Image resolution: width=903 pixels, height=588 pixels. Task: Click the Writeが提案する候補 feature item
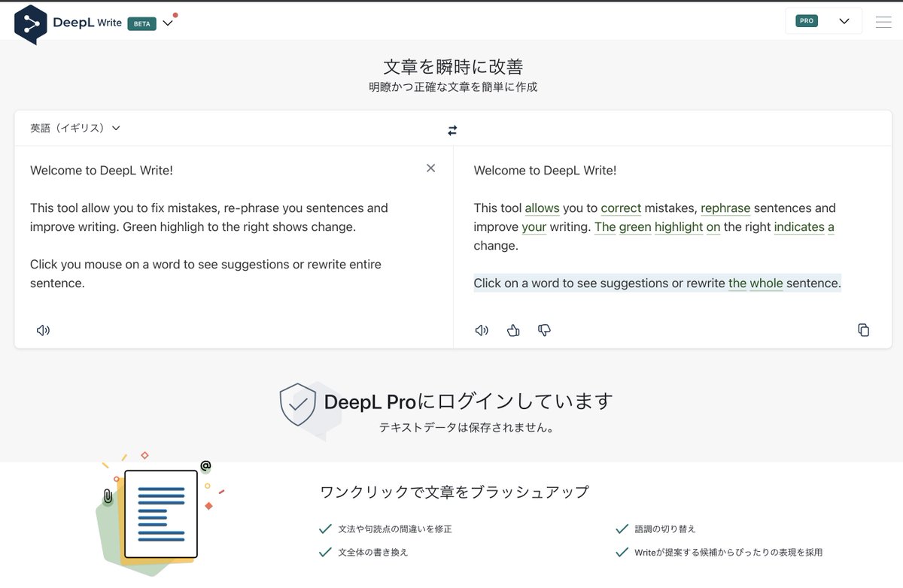coord(728,552)
